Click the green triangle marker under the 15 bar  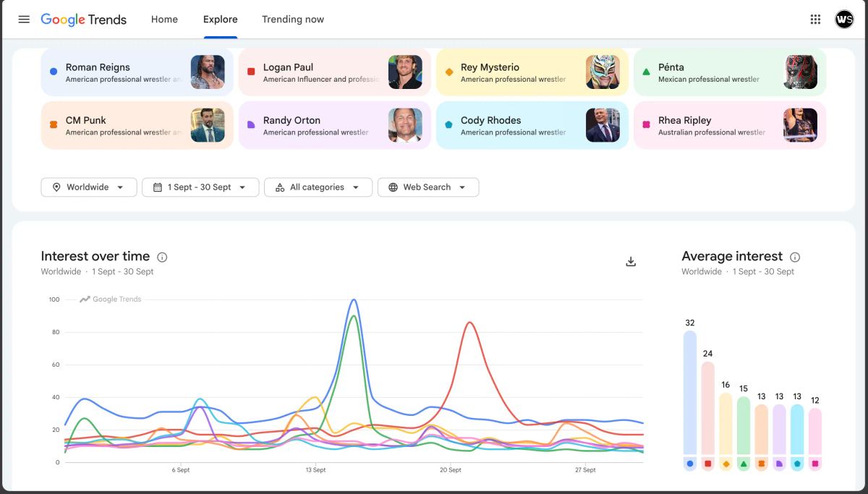click(744, 464)
